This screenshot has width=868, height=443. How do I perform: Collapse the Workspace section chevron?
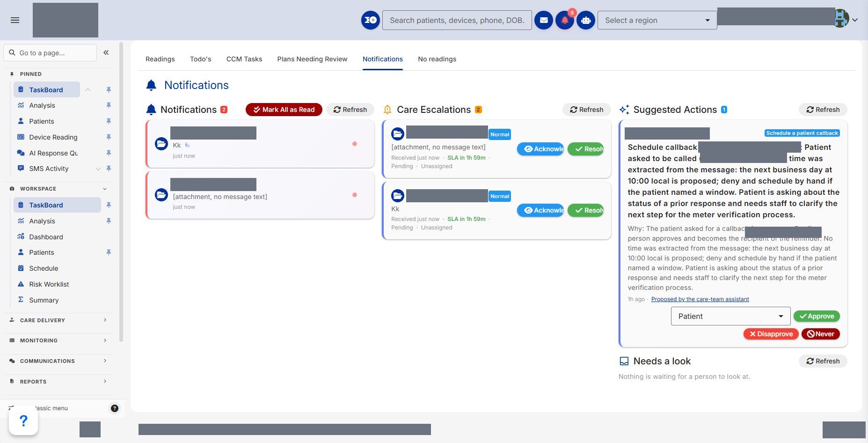[105, 189]
